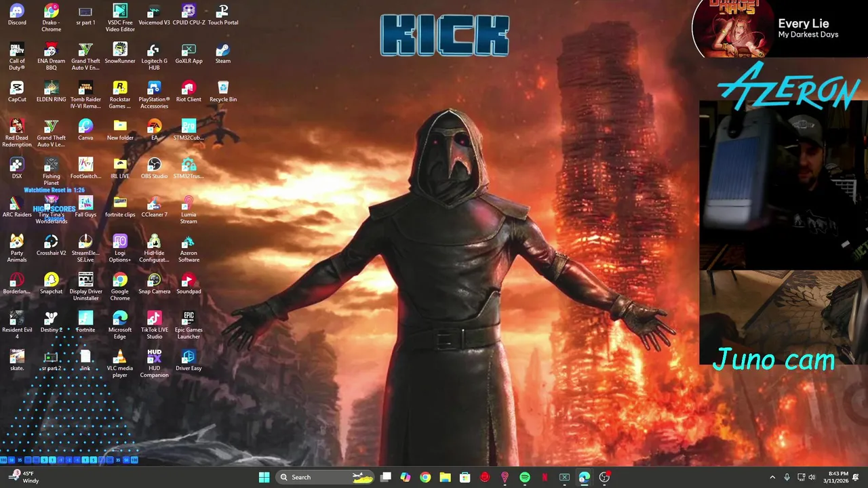Select the Call of Duty desktop icon
The height and width of the screenshot is (488, 868).
click(x=17, y=57)
